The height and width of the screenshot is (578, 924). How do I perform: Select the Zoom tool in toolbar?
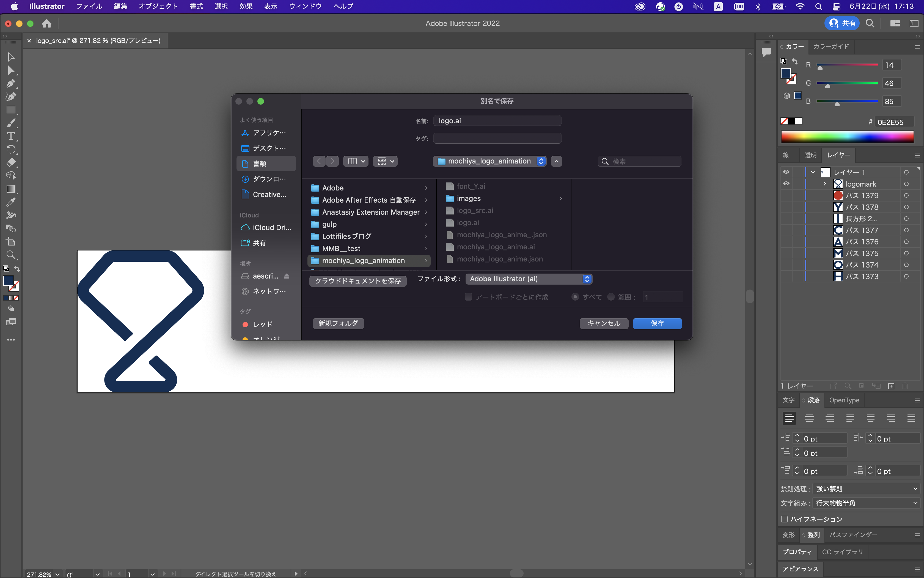click(11, 255)
